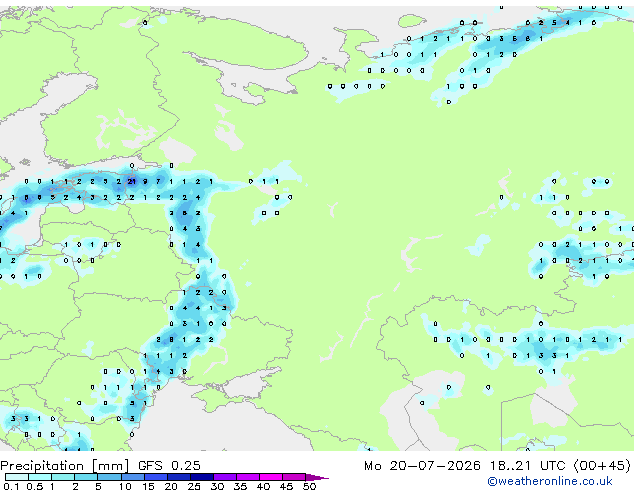
Task: Click the '15' legend scale label
Action: (148, 486)
